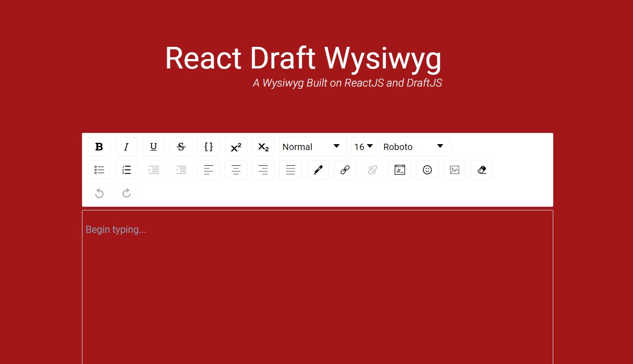Select the monospace formatting option
This screenshot has height=364, width=633.
208,146
